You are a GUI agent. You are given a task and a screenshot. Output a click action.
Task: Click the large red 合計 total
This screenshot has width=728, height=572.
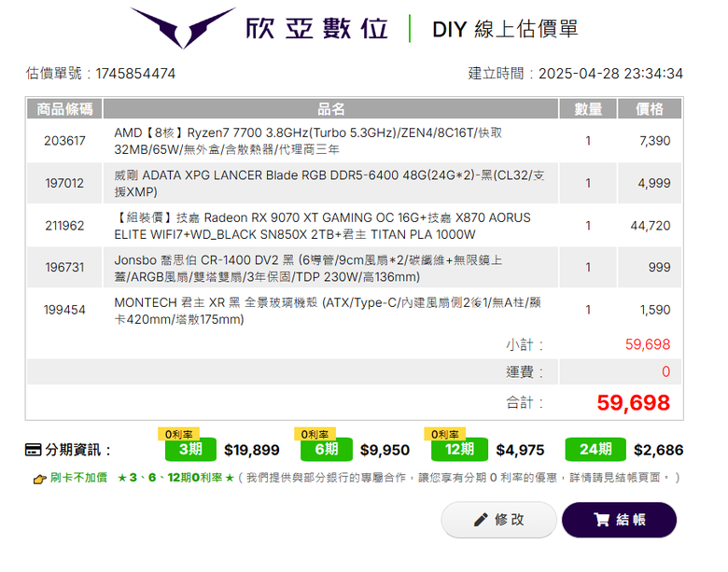tap(634, 402)
